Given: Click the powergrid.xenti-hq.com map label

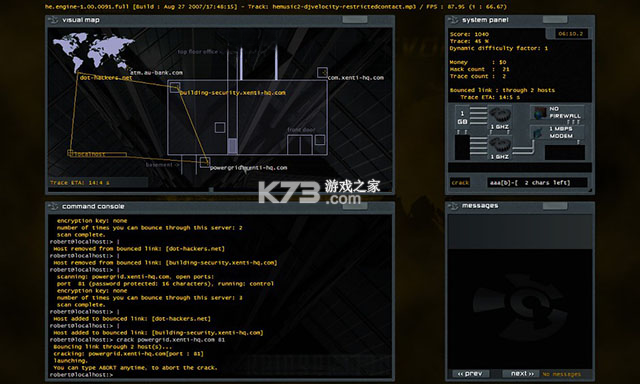Looking at the screenshot, I should coord(248,168).
